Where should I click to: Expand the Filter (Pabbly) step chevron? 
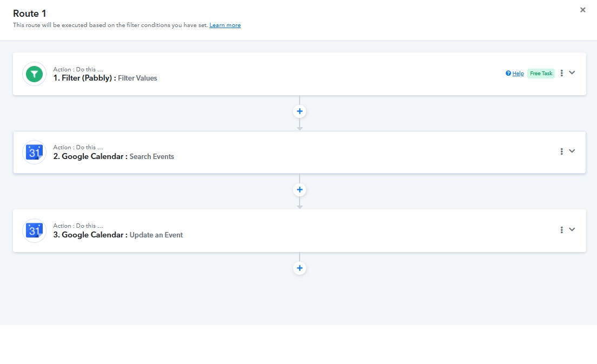click(572, 73)
